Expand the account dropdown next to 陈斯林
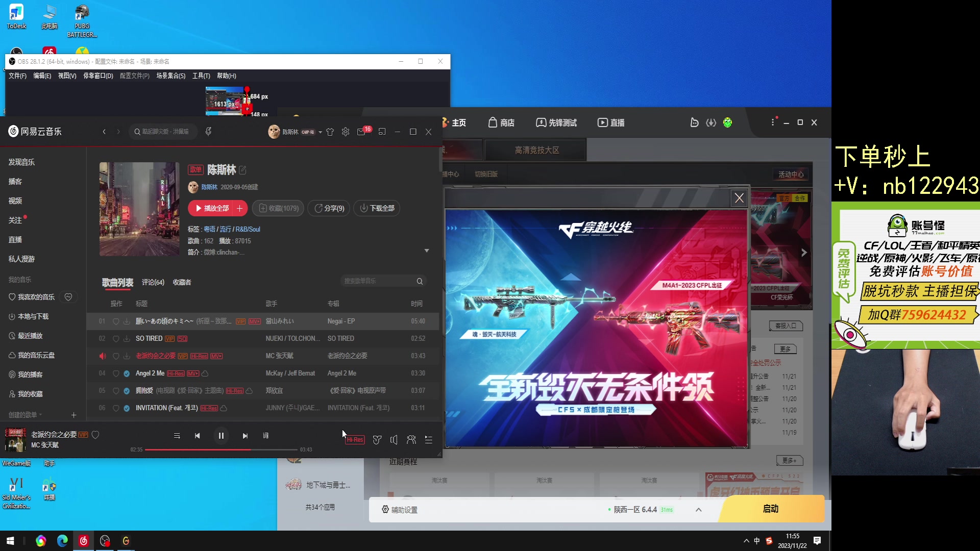The height and width of the screenshot is (551, 980). point(320,132)
